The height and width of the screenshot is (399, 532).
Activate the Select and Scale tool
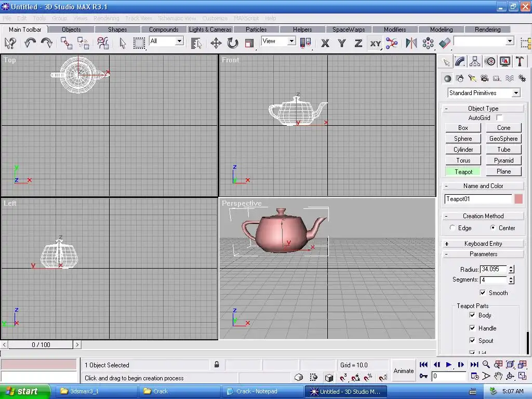tap(249, 43)
